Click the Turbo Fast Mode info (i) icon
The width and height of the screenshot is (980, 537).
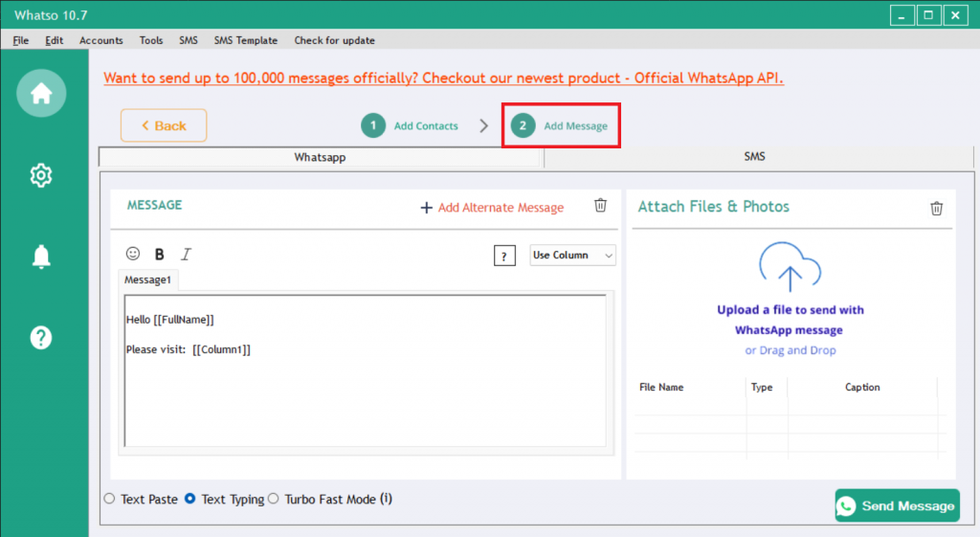[x=387, y=499]
